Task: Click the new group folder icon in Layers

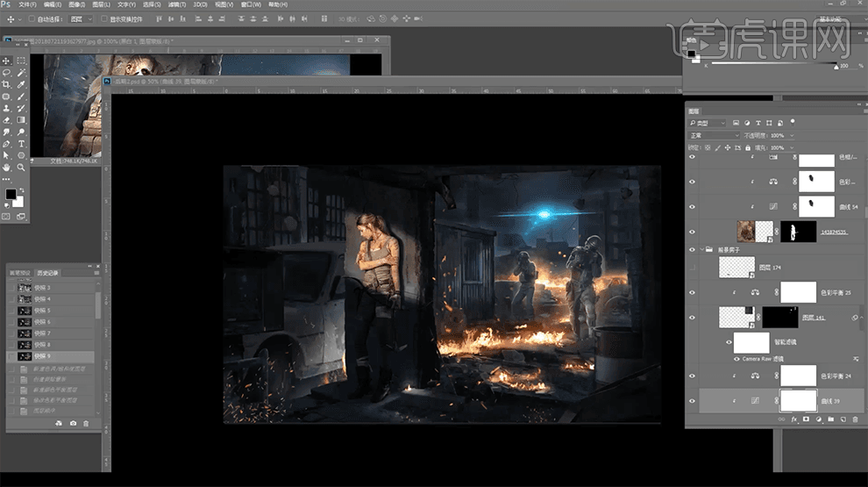Action: click(831, 419)
